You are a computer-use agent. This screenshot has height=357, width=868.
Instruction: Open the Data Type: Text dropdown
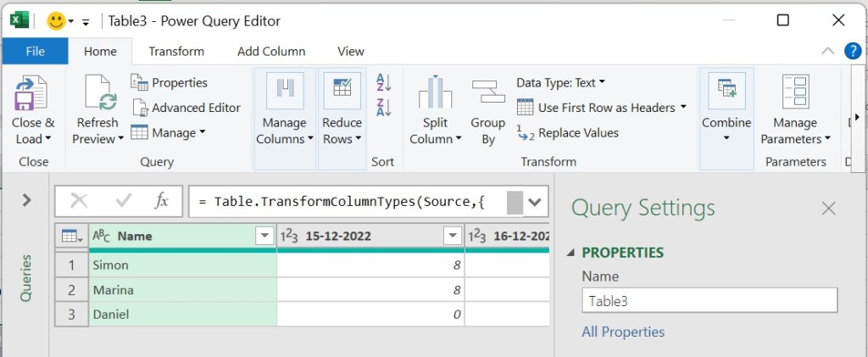560,82
